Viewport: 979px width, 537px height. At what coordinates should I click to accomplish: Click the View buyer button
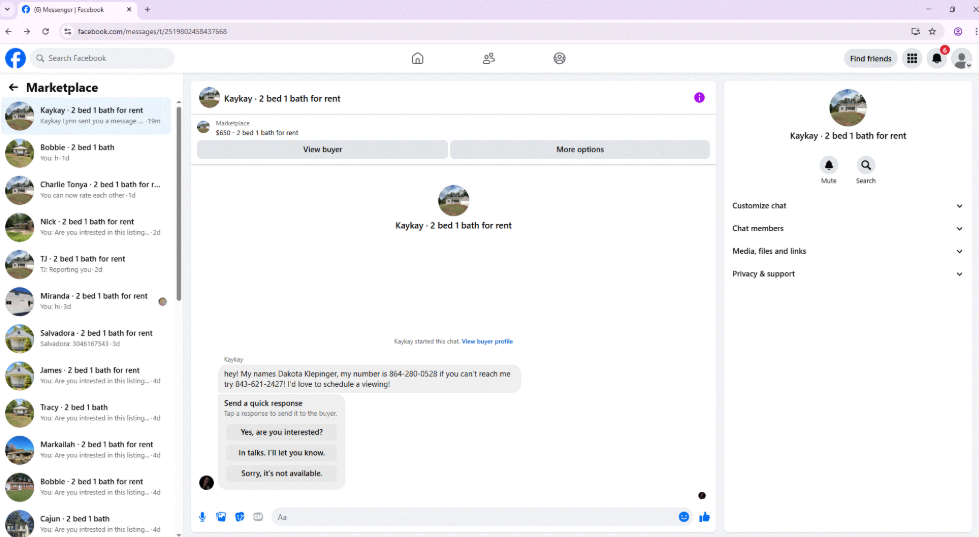point(323,149)
